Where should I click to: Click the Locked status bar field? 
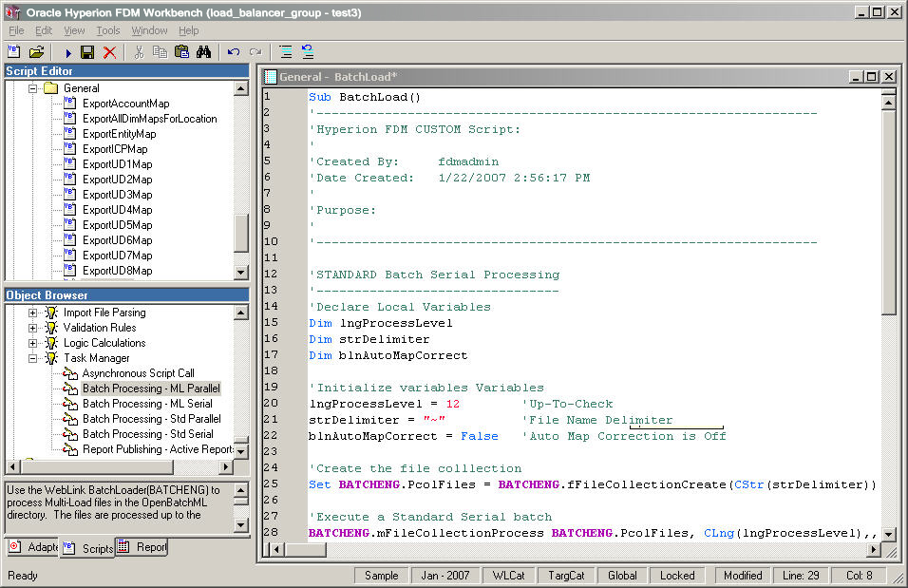[677, 576]
